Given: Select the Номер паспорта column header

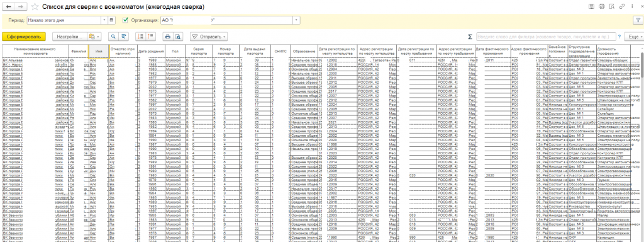Looking at the screenshot, I should click(x=225, y=52).
